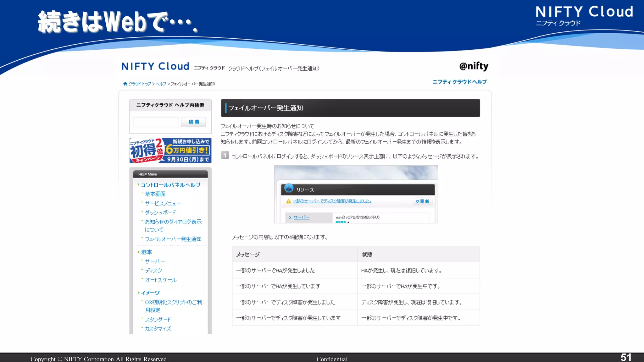This screenshot has height=362, width=644.
Task: Focus the help search input field
Action: [x=156, y=122]
